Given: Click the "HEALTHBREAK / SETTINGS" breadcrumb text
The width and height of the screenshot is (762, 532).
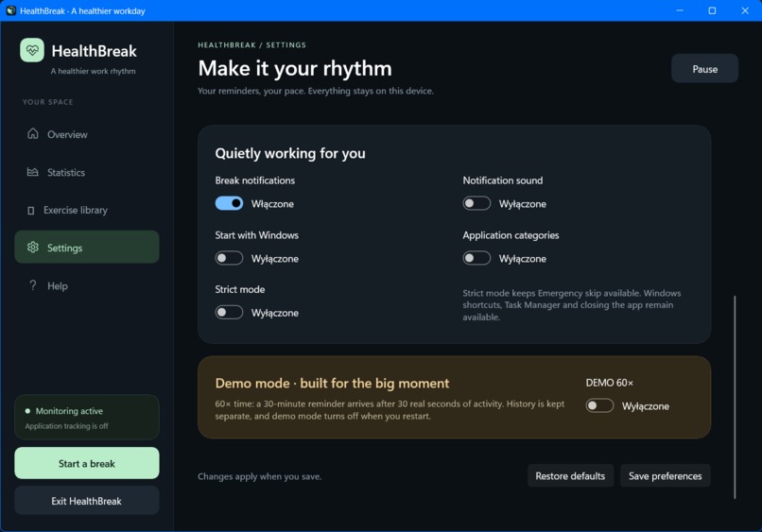Looking at the screenshot, I should tap(251, 44).
